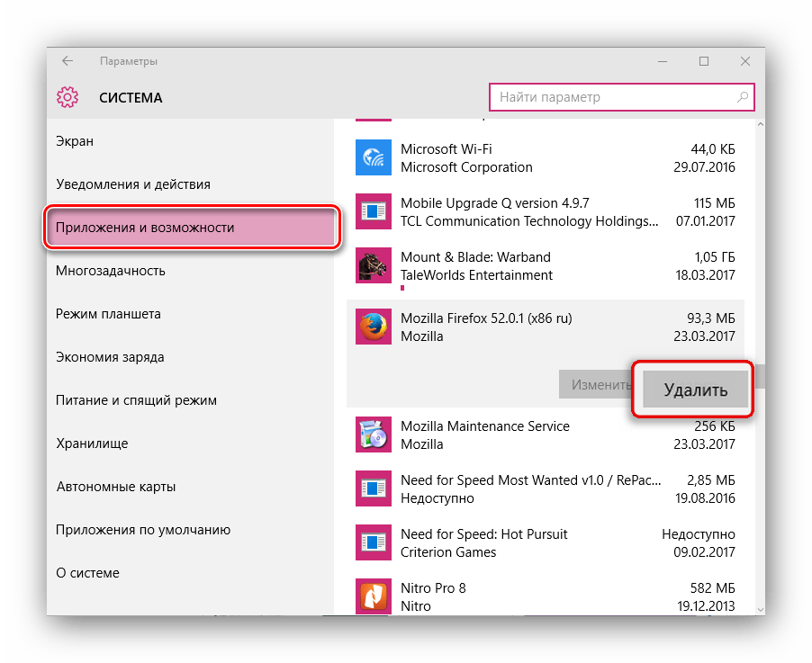Click the Need for Speed: Hot Pursuit icon
The width and height of the screenshot is (812, 663).
tap(373, 542)
